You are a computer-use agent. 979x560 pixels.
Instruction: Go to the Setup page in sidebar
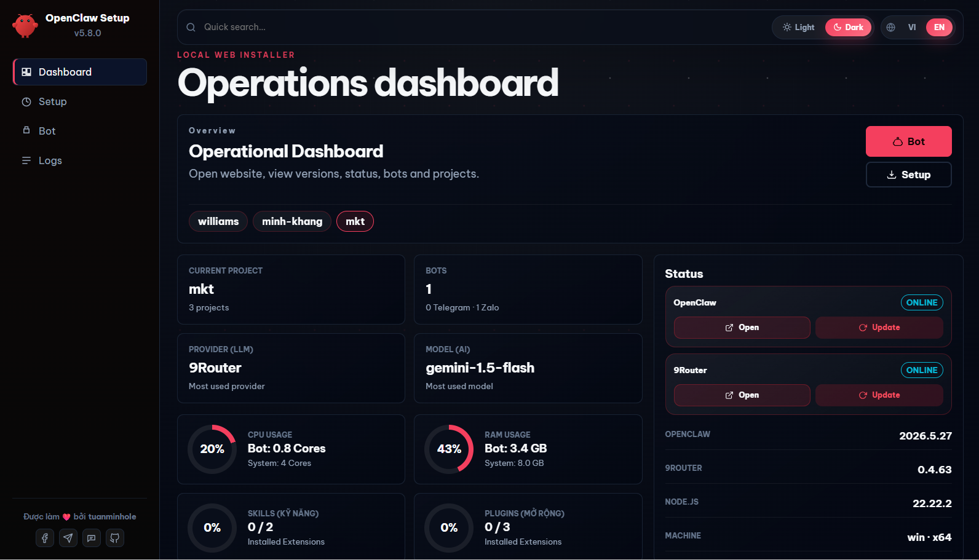point(80,101)
